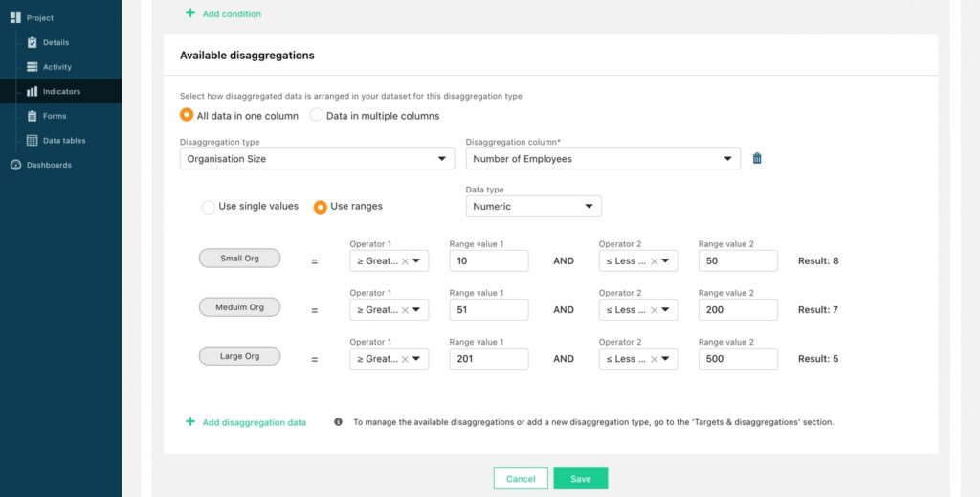
Task: Clear Small Org Operator 1 selection
Action: [405, 261]
